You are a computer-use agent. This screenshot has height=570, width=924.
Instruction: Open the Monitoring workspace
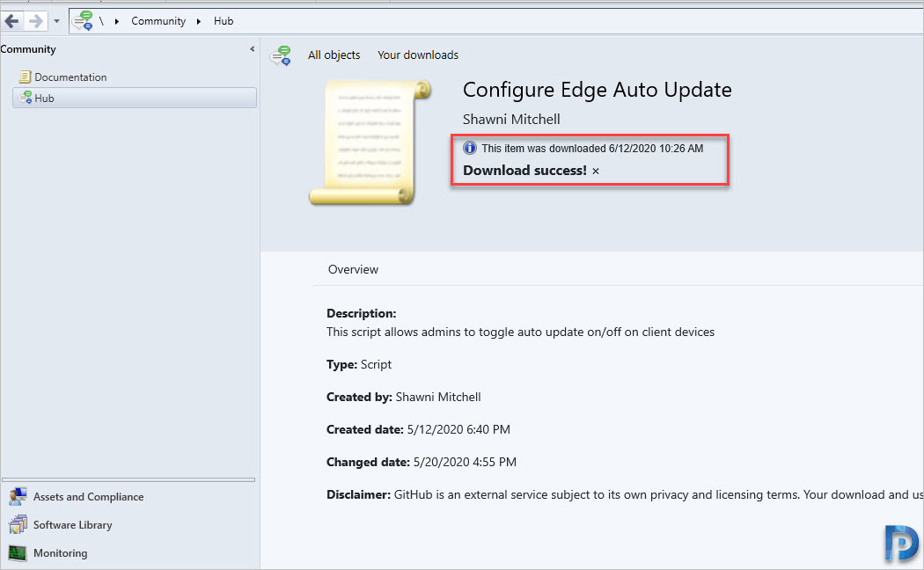tap(60, 553)
